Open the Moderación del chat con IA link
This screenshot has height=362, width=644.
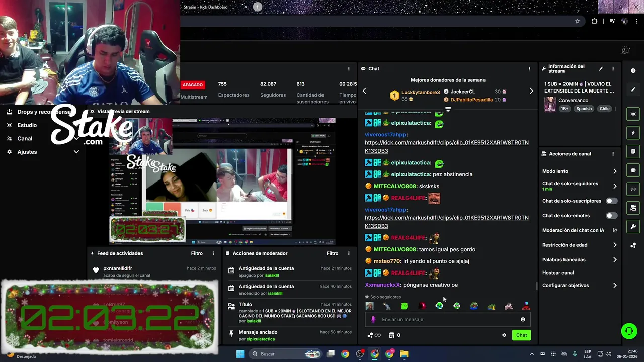coord(580,230)
